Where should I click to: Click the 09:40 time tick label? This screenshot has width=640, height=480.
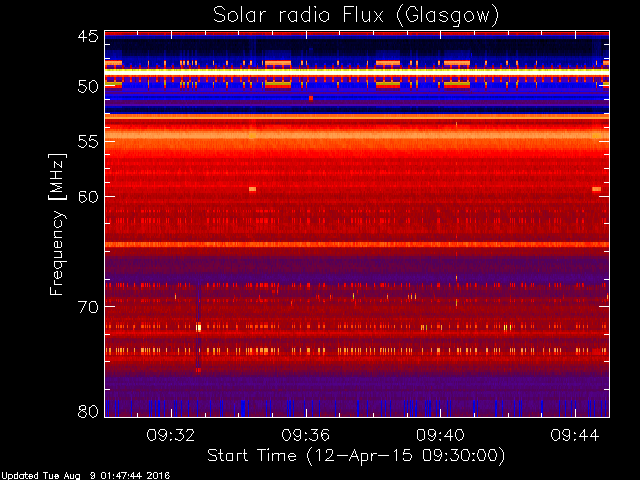pyautogui.click(x=440, y=435)
